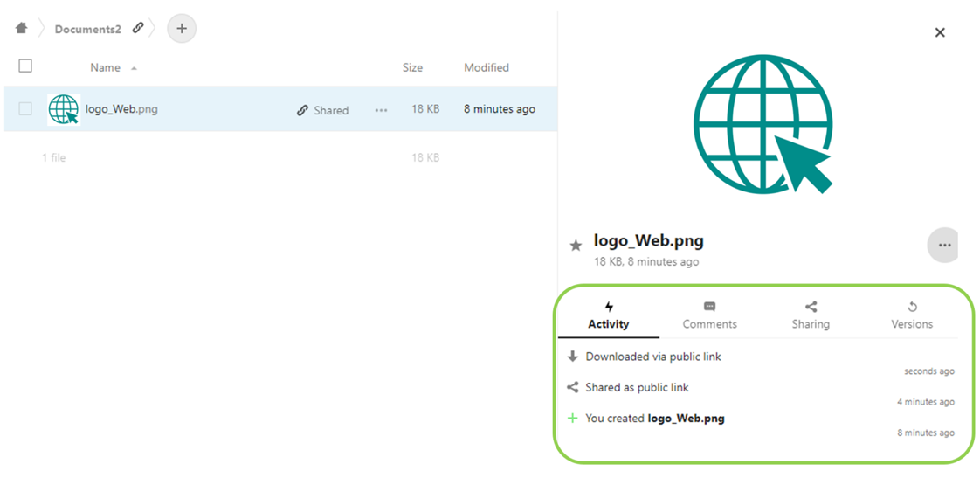Close the details sidebar
Image resolution: width=980 pixels, height=478 pixels.
(x=940, y=32)
